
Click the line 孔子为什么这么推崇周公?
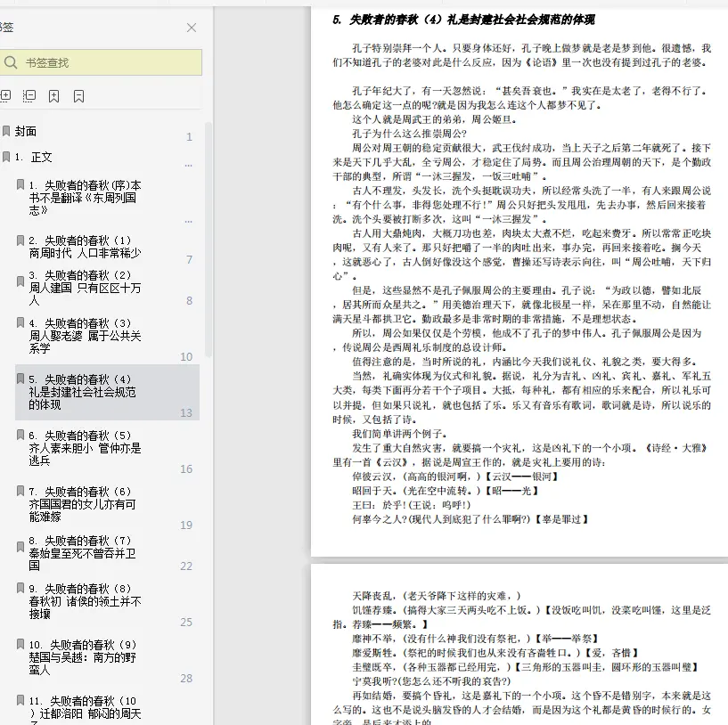tap(409, 134)
